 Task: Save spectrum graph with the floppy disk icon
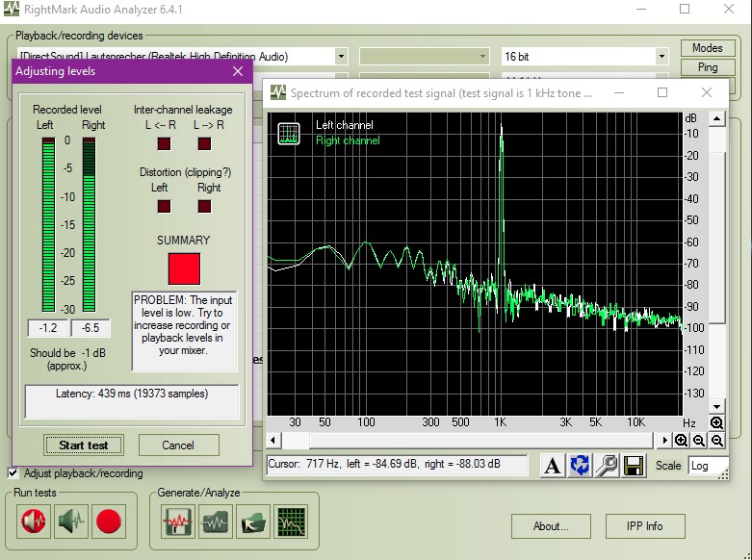click(x=634, y=466)
